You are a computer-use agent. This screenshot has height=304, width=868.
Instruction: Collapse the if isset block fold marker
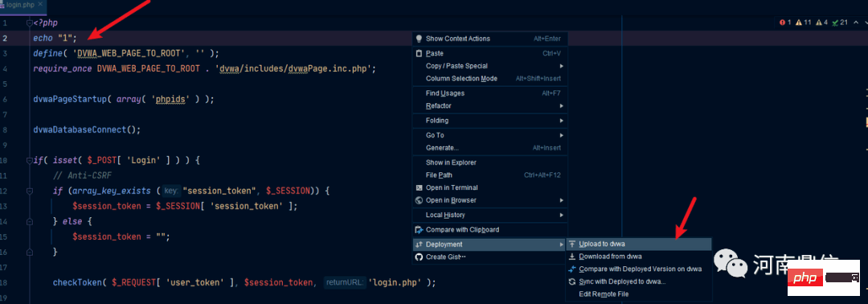coord(29,161)
